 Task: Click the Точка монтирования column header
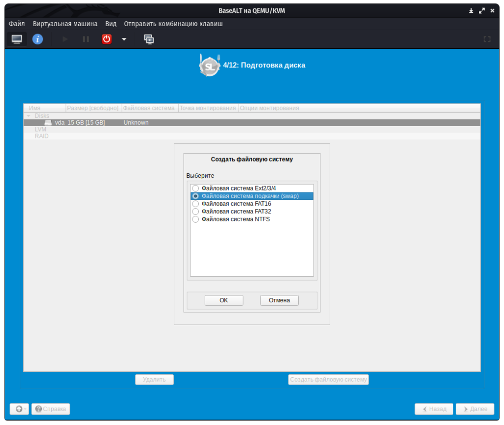[207, 108]
